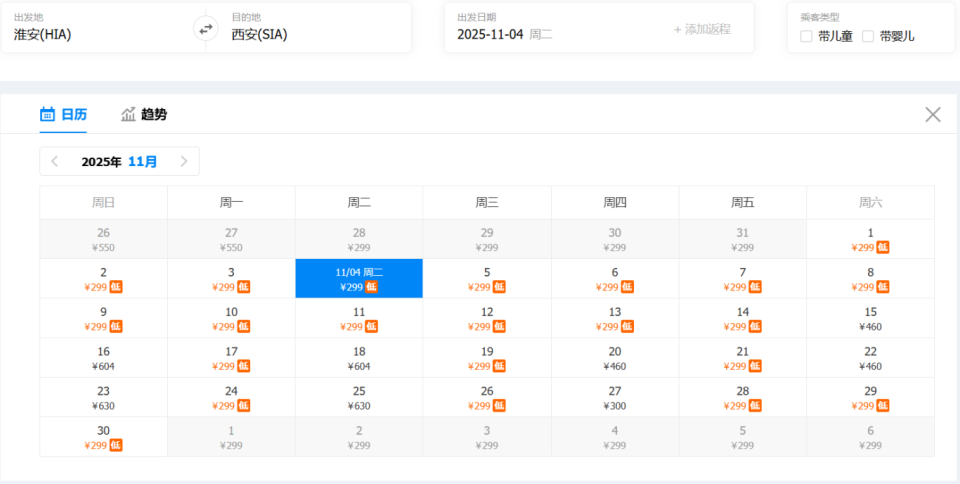Click the 低 badge on November 30
960x484 pixels.
coord(116,445)
